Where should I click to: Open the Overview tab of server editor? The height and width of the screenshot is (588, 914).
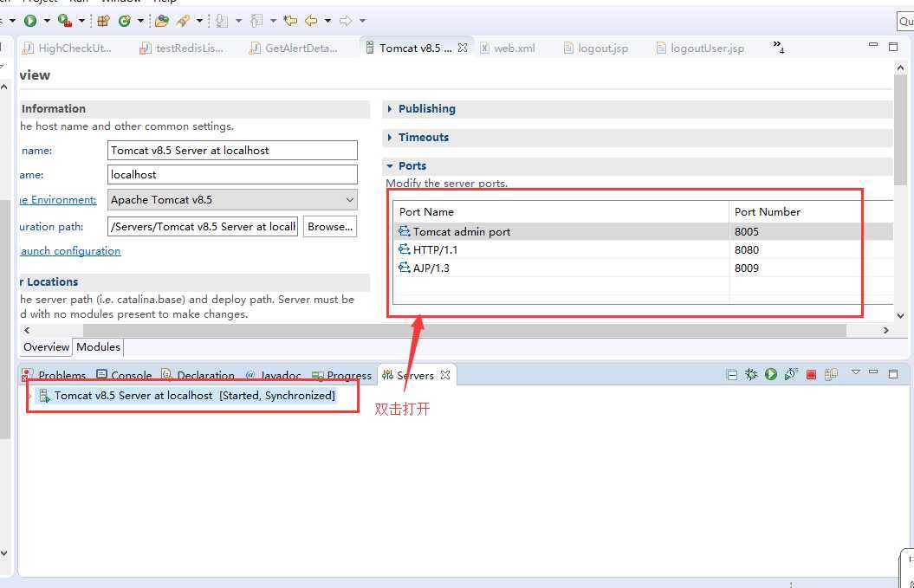[46, 347]
